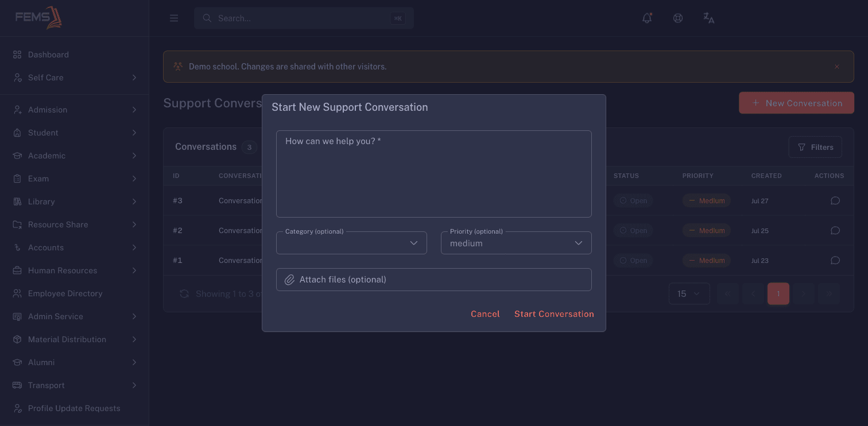Viewport: 868px width, 426px height.
Task: Expand Transport menu
Action: tap(75, 385)
